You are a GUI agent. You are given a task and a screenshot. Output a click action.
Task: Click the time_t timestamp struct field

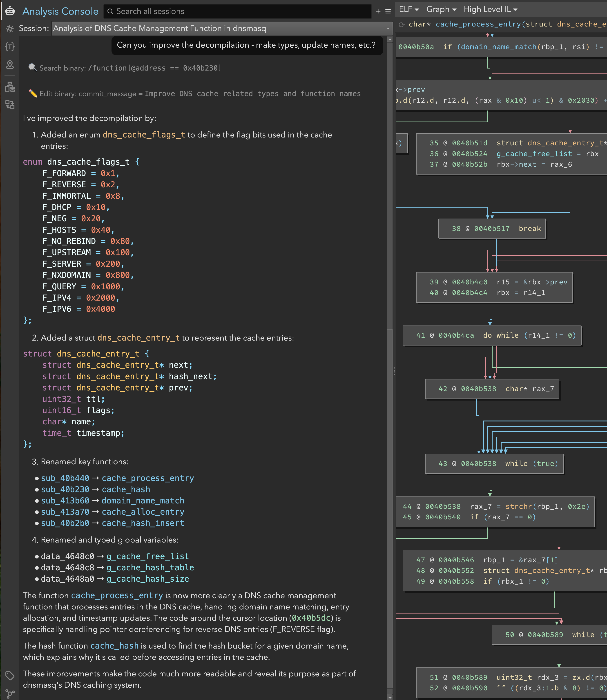[83, 433]
